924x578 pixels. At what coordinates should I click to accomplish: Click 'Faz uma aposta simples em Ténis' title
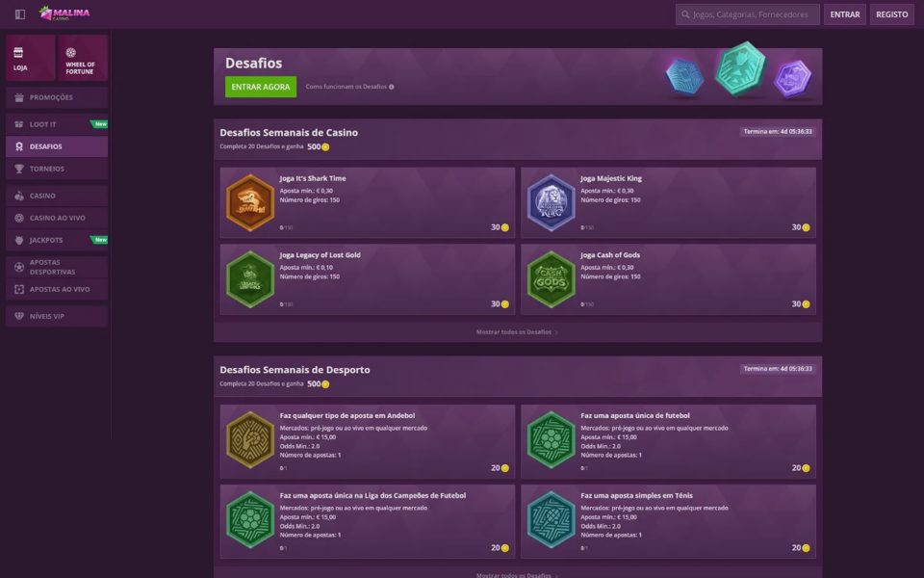click(636, 495)
